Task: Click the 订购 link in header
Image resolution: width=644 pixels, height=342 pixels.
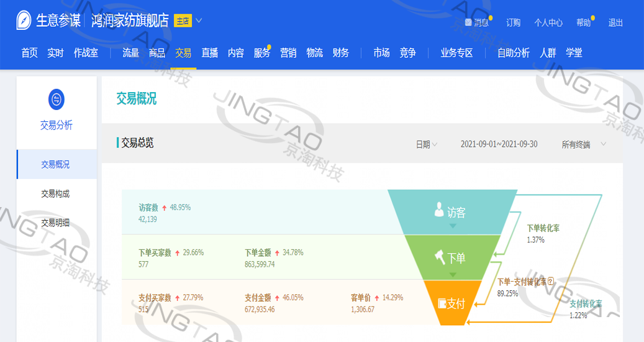Action: (x=513, y=23)
